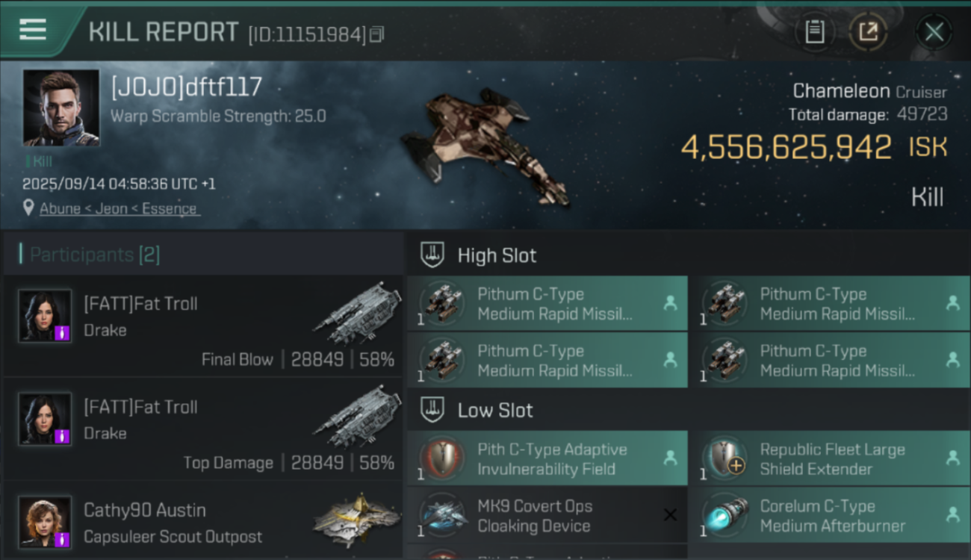Open Cathy90 Austin participant portrait
The width and height of the screenshot is (971, 560).
(x=45, y=522)
